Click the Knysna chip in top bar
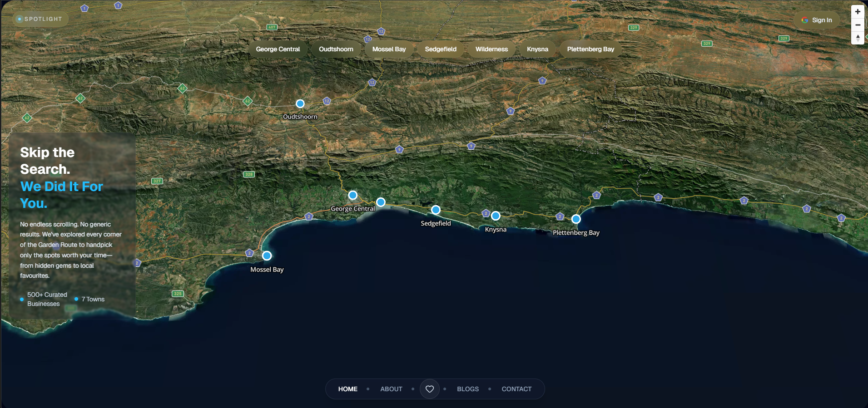The image size is (868, 408). click(x=537, y=49)
